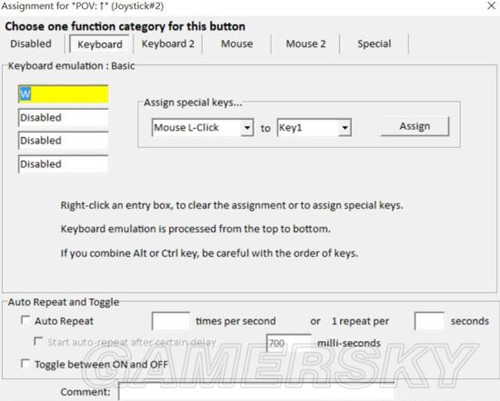The image size is (500, 401).
Task: Click the milli-seconds delay field
Action: (289, 343)
